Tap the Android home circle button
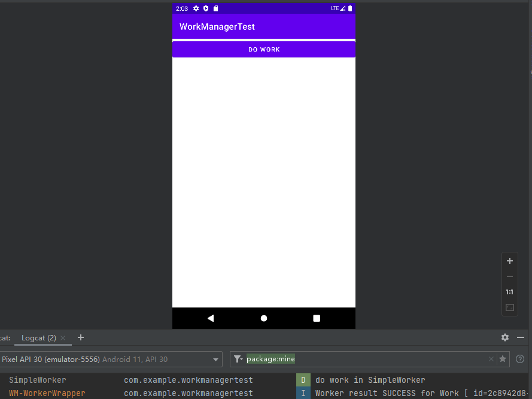This screenshot has height=399, width=532. point(264,318)
